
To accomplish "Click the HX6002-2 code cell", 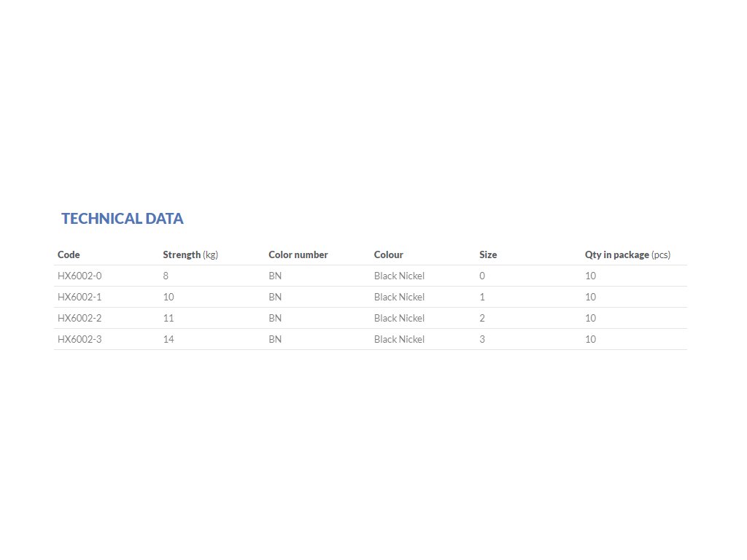I will click(x=80, y=318).
